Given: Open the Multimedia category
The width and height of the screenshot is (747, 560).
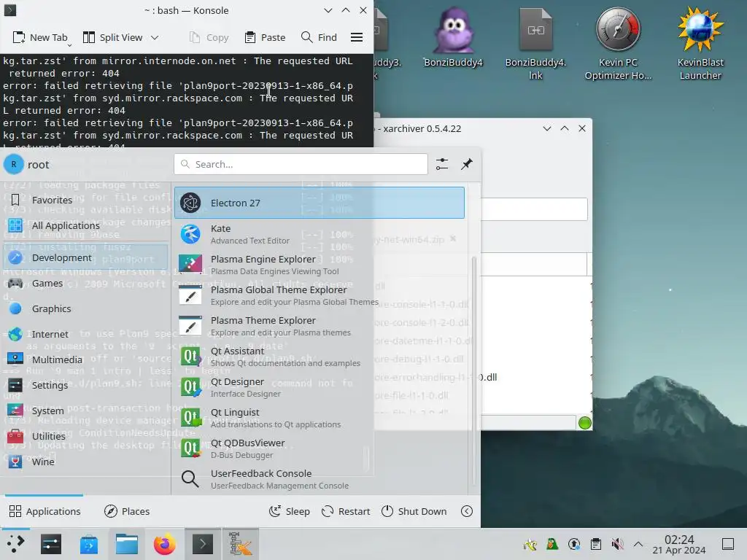Looking at the screenshot, I should point(85,359).
